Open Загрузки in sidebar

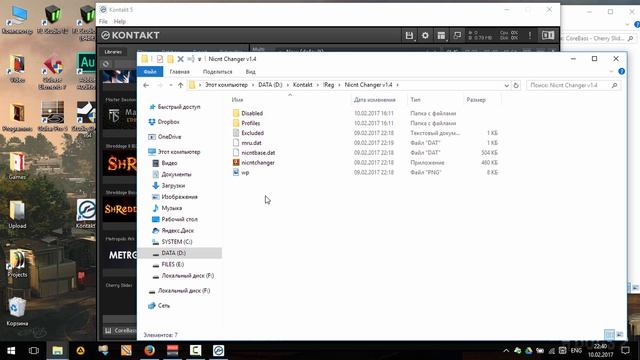pos(173,185)
